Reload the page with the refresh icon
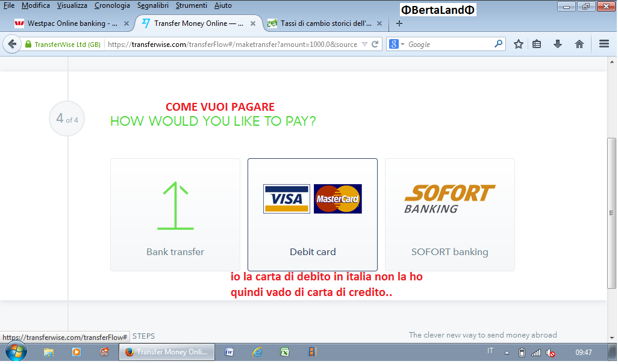 [375, 44]
